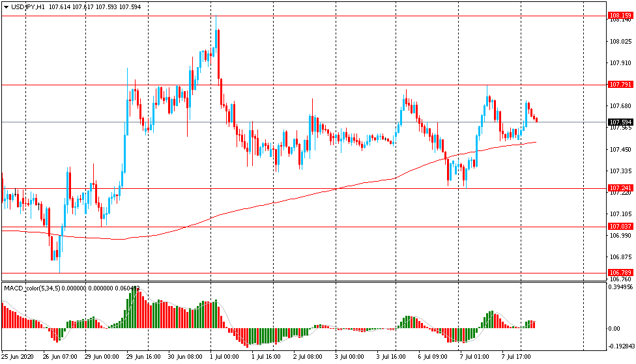Image resolution: width=636 pixels, height=364 pixels.
Task: Select the 107.910 price scale value
Action: point(620,63)
